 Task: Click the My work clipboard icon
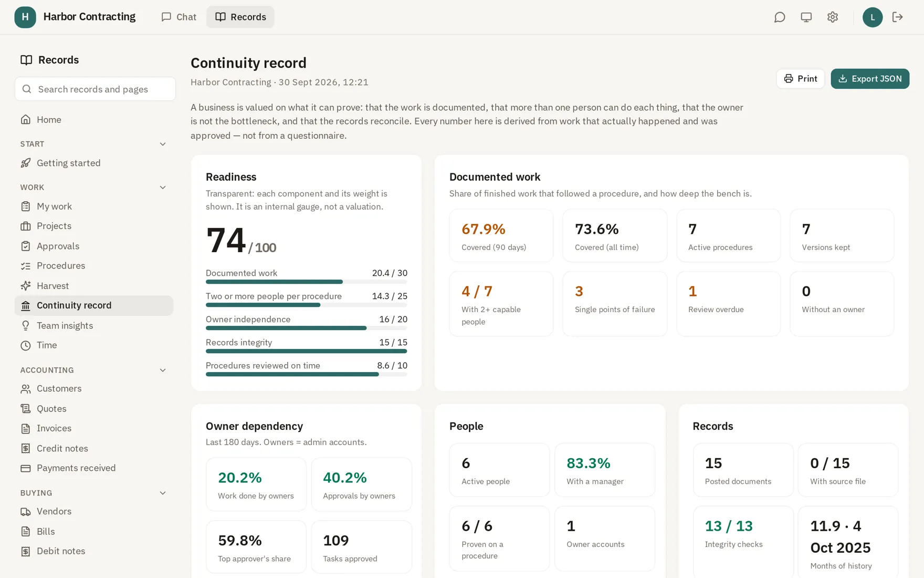(26, 207)
